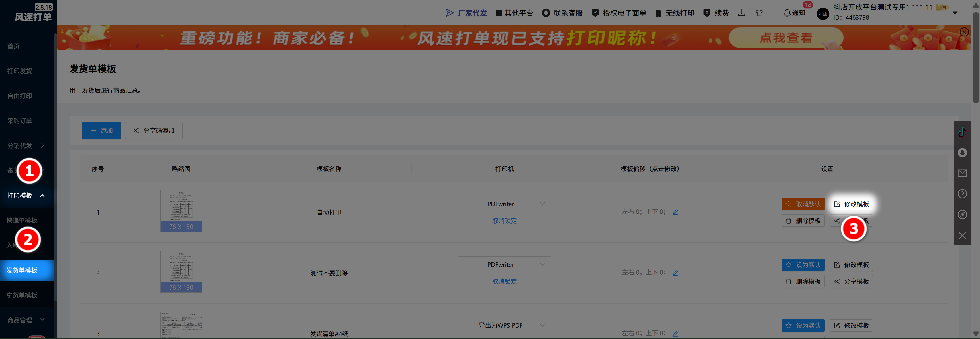Contact support via 联系客服
Screen dimensions: 980x339
pyautogui.click(x=562, y=13)
